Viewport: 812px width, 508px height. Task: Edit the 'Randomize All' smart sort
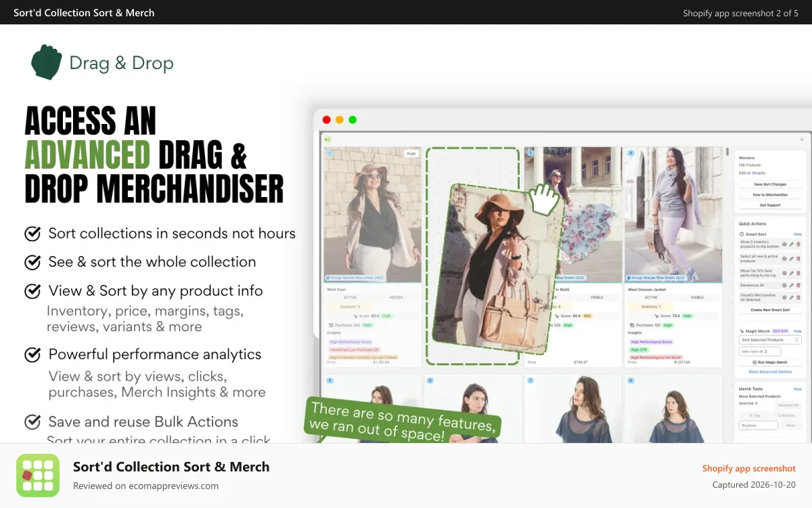pos(791,285)
